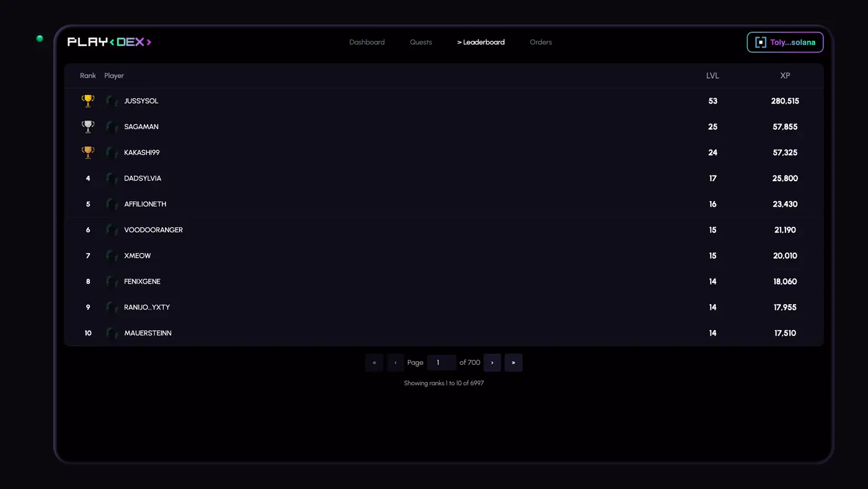Click level 53 for JUSSYSOL
The width and height of the screenshot is (868, 489).
[x=713, y=101]
